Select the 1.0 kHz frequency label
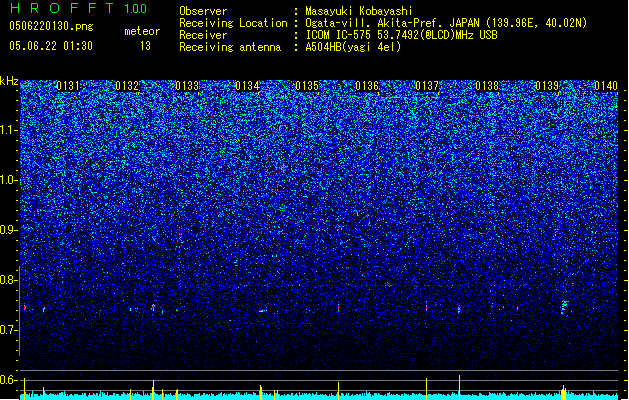 (9, 180)
